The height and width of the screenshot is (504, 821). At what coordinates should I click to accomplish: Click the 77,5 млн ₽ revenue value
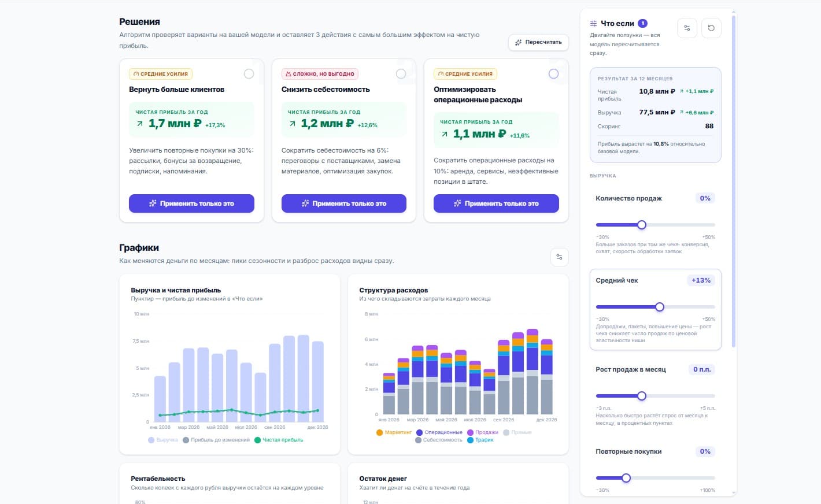657,112
